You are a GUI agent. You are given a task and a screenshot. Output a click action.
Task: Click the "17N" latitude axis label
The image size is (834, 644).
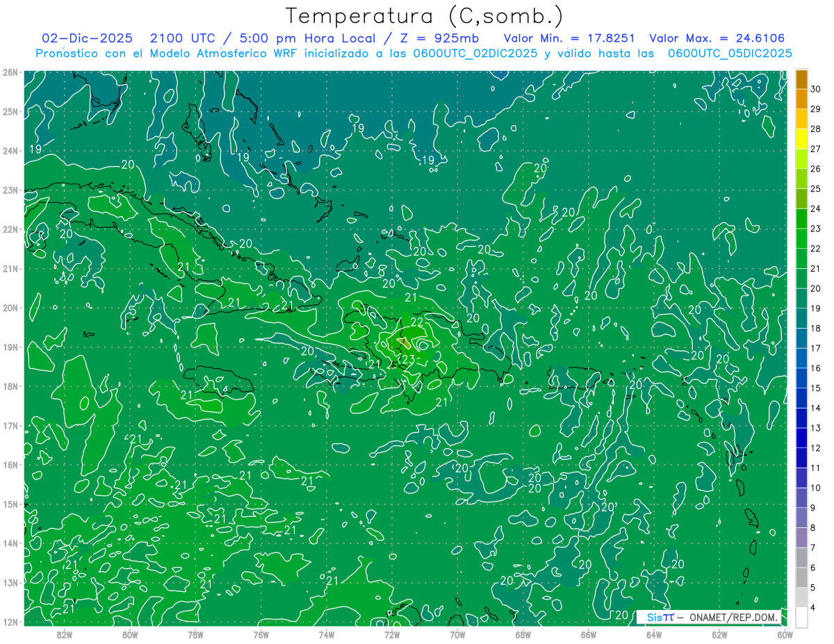click(10, 426)
